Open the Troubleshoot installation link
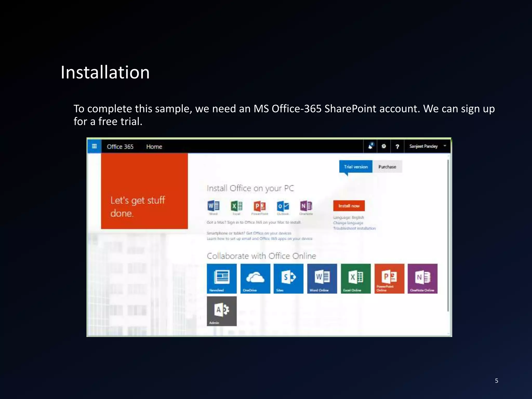The image size is (532, 399). pos(354,228)
